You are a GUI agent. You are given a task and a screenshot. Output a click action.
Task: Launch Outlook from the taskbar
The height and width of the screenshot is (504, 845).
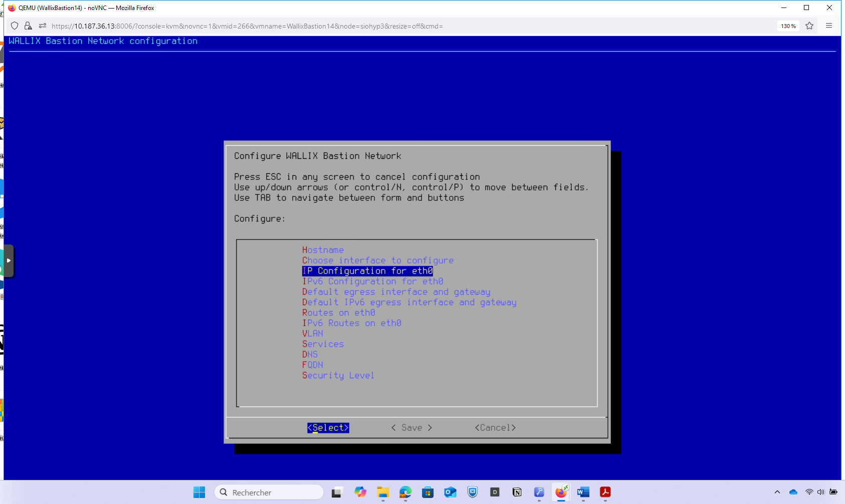coord(450,492)
